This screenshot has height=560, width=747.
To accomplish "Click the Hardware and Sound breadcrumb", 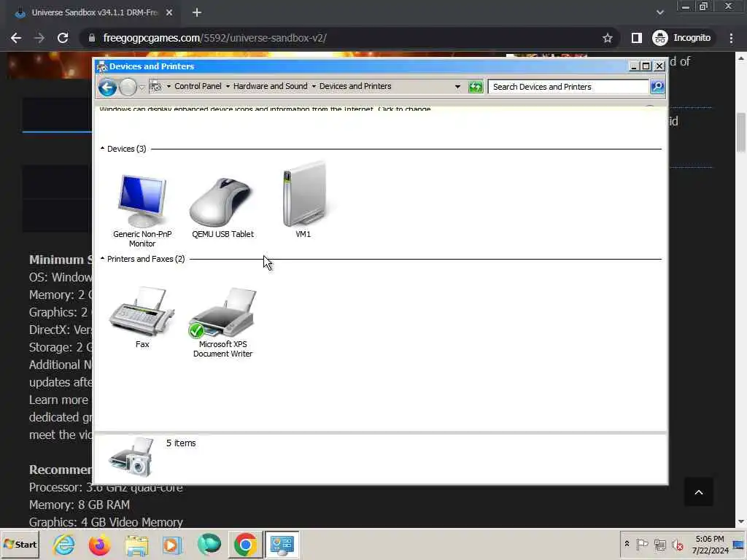I will coord(270,86).
